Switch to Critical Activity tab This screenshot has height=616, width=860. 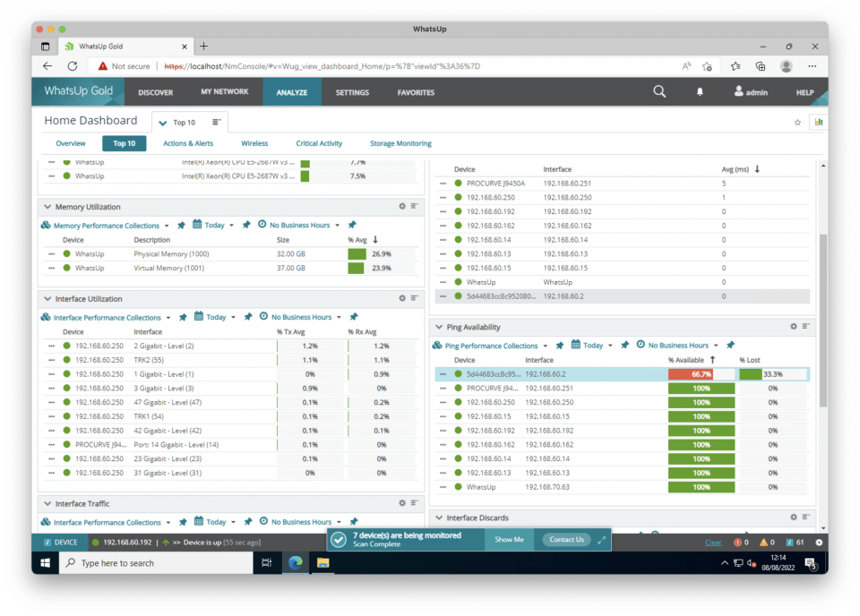[x=319, y=143]
